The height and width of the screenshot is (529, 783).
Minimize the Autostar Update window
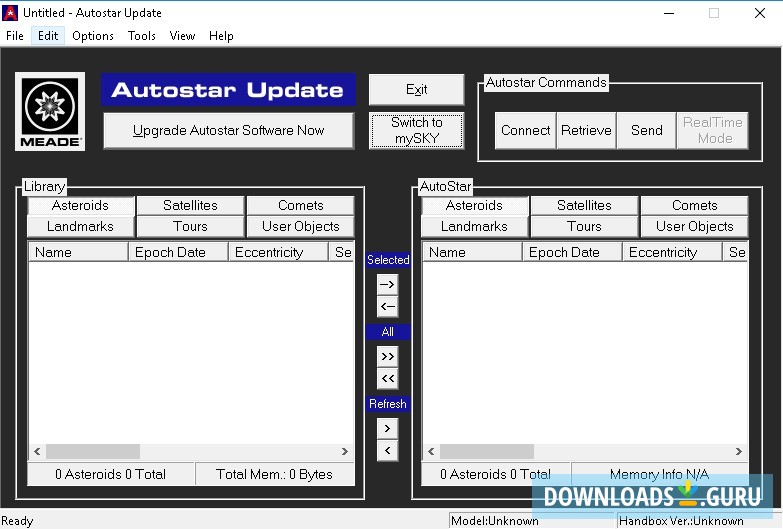point(669,13)
